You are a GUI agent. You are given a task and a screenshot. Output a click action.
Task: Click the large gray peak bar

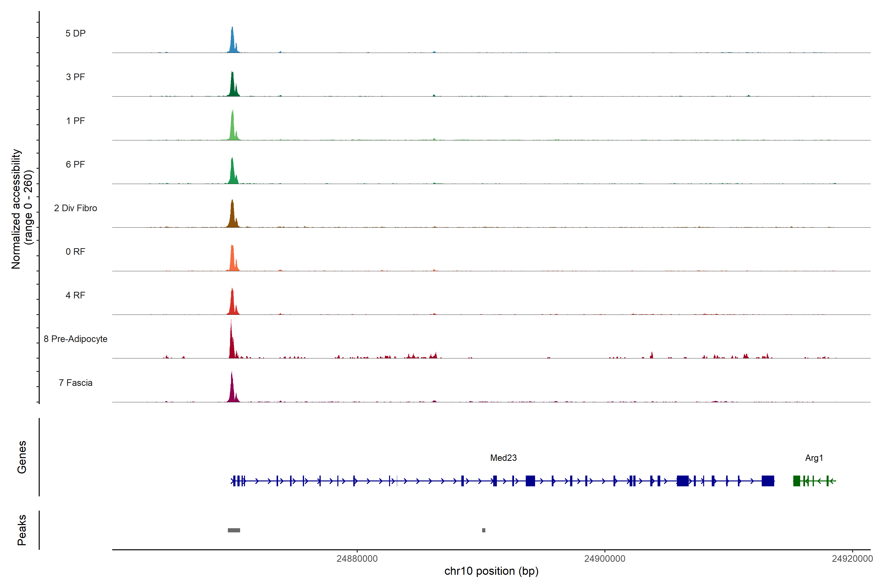(234, 530)
